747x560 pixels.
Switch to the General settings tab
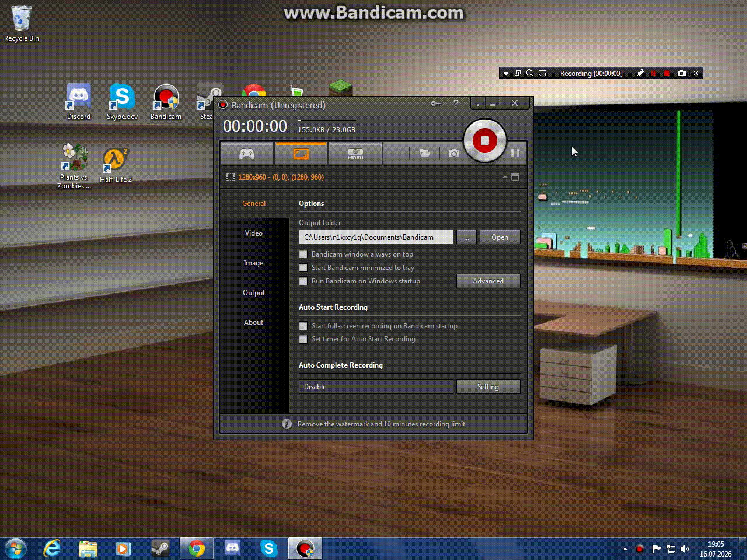click(x=254, y=204)
